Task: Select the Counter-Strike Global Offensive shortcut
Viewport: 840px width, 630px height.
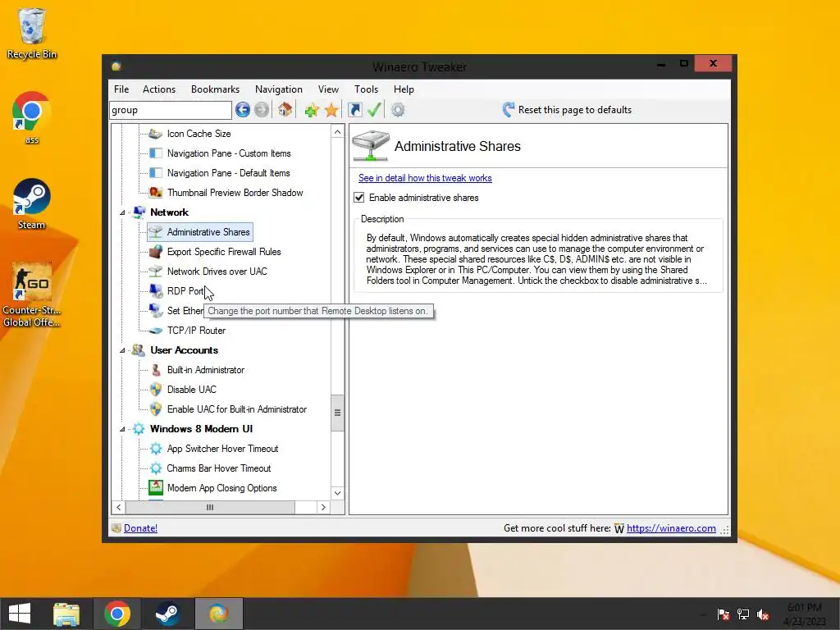Action: (32, 294)
